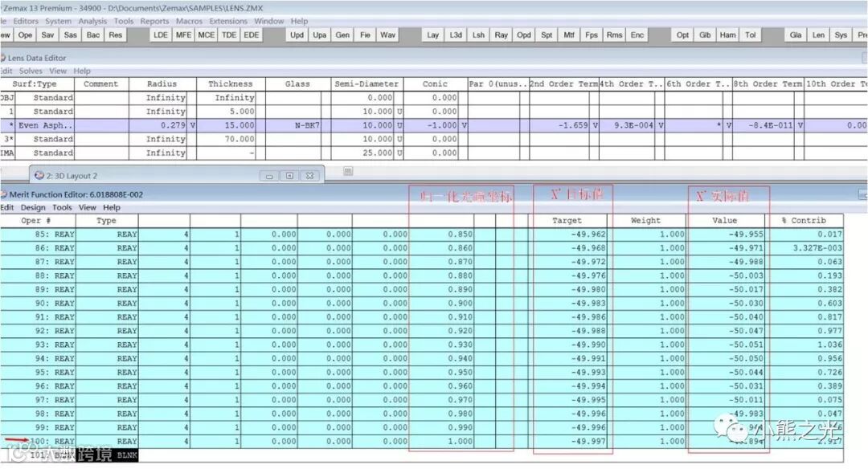868x469 pixels.
Task: Open the Reports menu
Action: tap(154, 21)
